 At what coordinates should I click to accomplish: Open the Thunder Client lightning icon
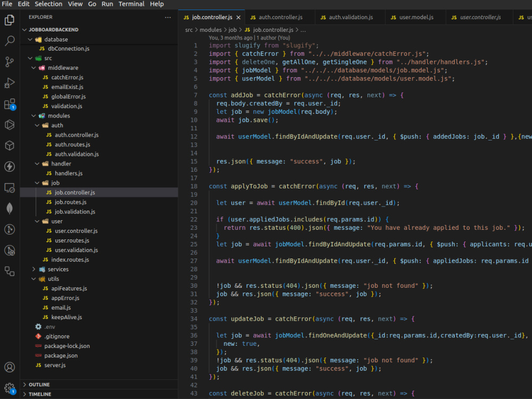[10, 167]
